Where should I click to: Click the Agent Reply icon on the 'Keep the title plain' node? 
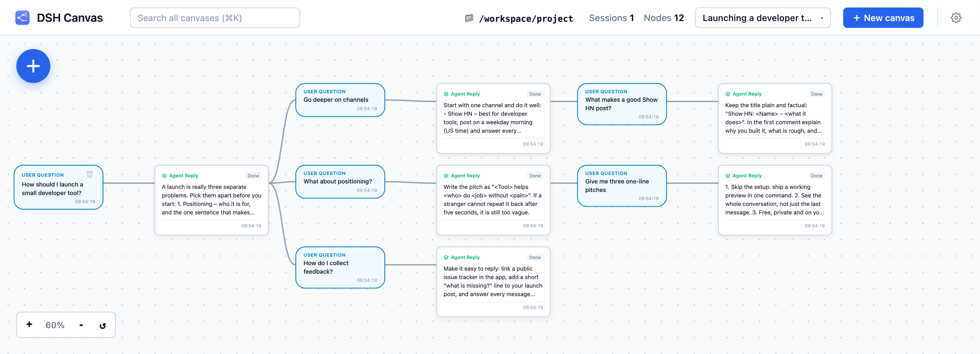tap(728, 94)
